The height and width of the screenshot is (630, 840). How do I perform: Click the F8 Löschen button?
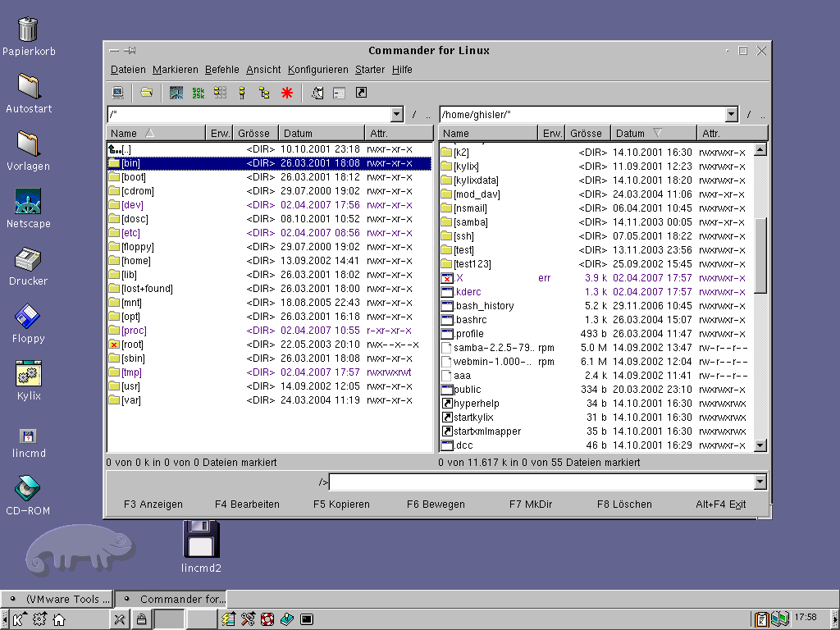coord(624,504)
